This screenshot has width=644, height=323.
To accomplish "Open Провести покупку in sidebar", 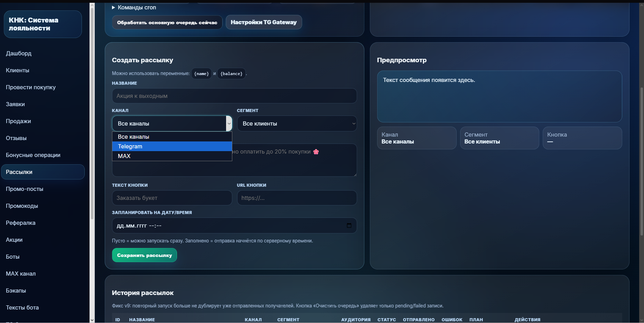I will pyautogui.click(x=31, y=87).
